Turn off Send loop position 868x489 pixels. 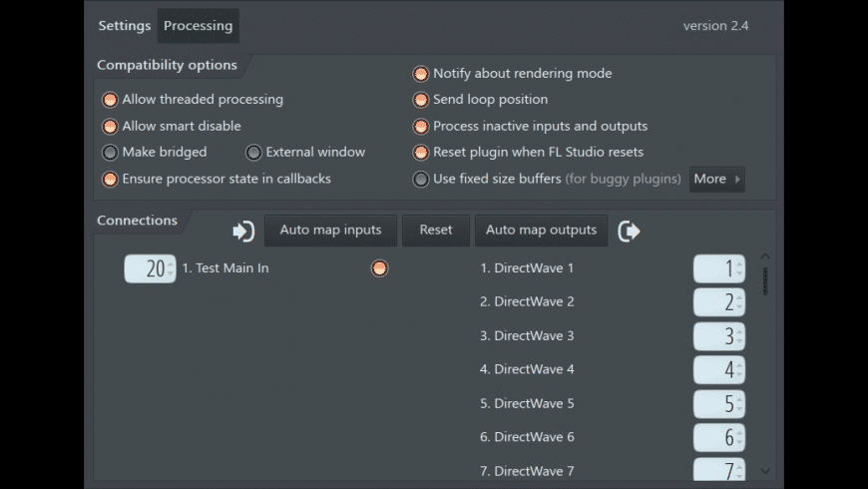coord(421,100)
